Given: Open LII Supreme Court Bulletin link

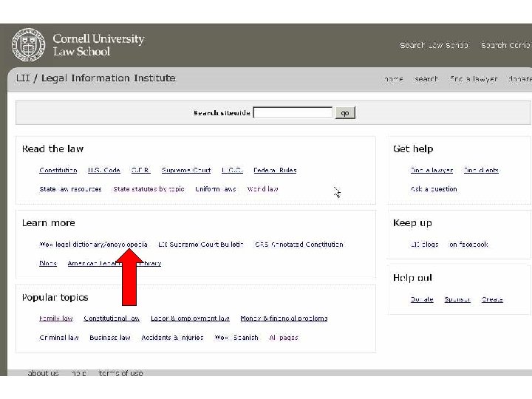Looking at the screenshot, I should (200, 245).
